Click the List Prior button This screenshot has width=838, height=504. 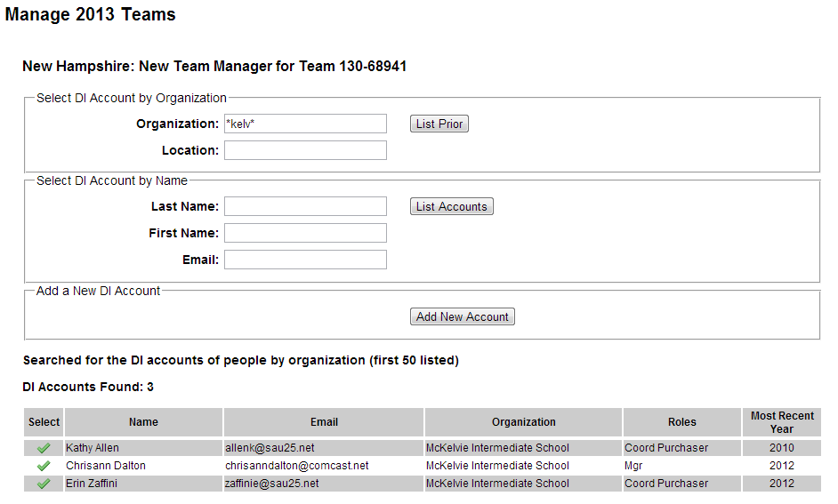439,124
